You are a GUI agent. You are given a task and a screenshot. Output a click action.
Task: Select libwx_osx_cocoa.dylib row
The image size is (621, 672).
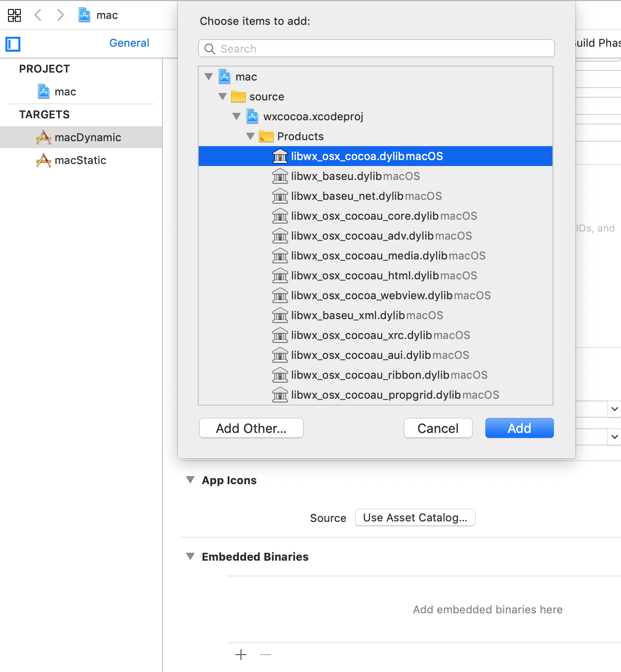pos(376,156)
